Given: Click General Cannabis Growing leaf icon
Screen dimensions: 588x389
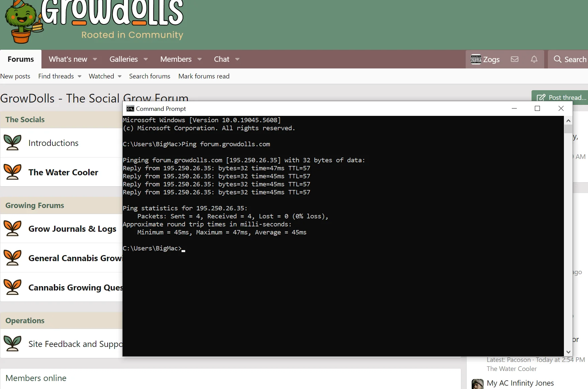Looking at the screenshot, I should (12, 258).
